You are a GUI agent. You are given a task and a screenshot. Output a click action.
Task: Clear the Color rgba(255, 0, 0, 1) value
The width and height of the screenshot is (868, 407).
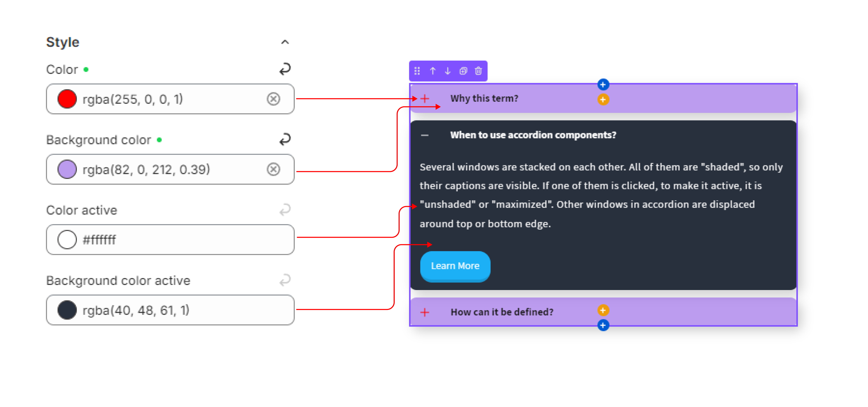(x=273, y=99)
